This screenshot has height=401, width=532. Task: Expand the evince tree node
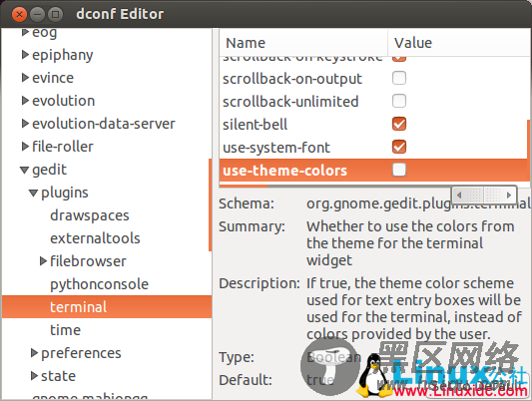pyautogui.click(x=25, y=78)
